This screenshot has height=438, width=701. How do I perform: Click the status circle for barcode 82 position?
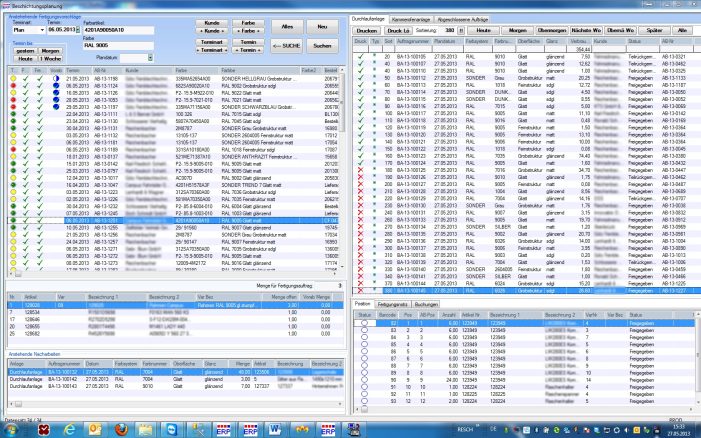364,323
